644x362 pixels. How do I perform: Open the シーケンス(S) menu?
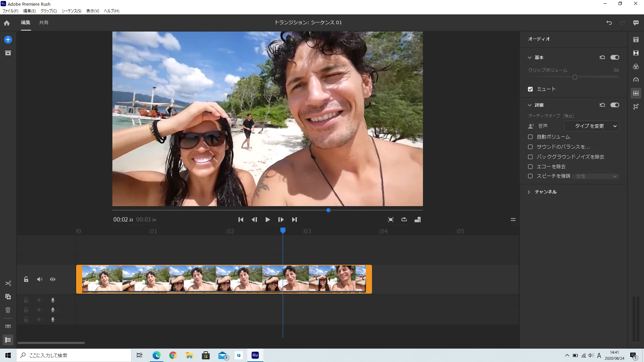tap(71, 11)
